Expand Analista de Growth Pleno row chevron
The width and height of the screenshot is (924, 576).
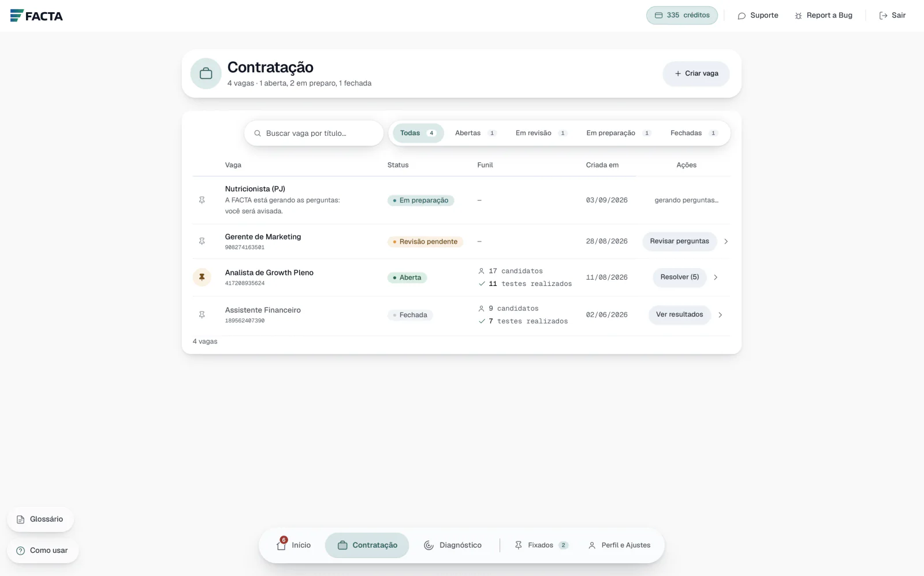[x=716, y=277]
